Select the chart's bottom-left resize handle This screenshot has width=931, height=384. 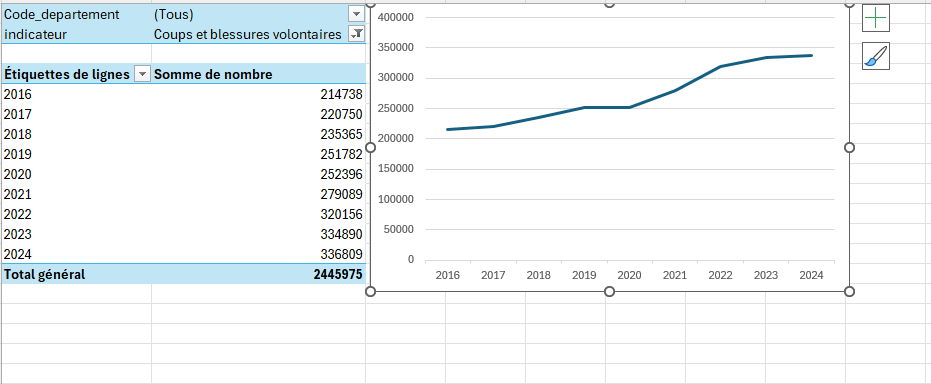tap(370, 291)
